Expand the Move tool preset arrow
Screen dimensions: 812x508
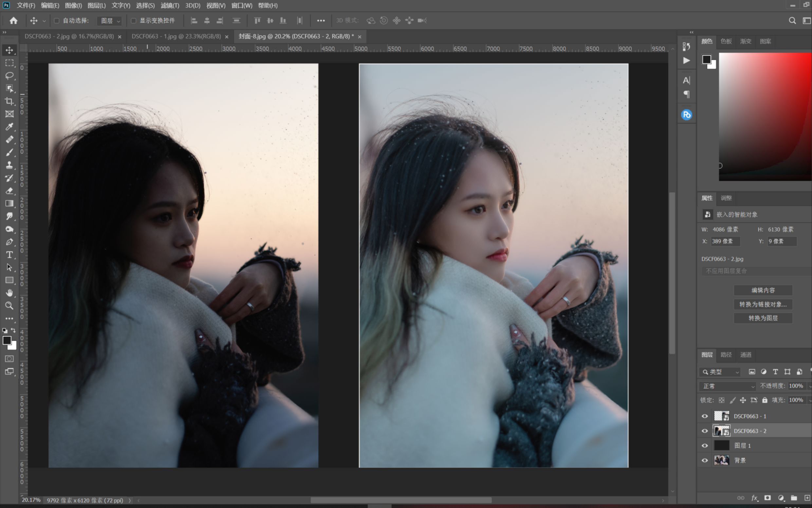click(44, 21)
